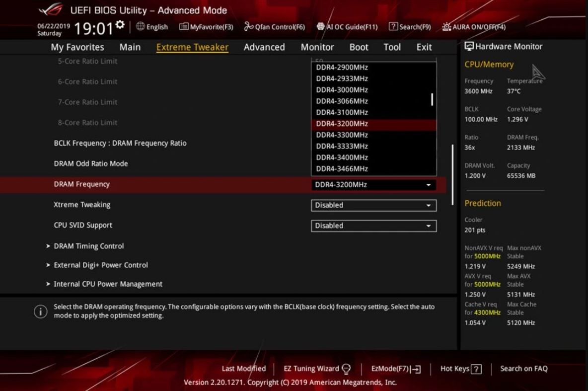Select DDR4-3333MHz option
Viewport: 588px width, 391px height.
(374, 147)
